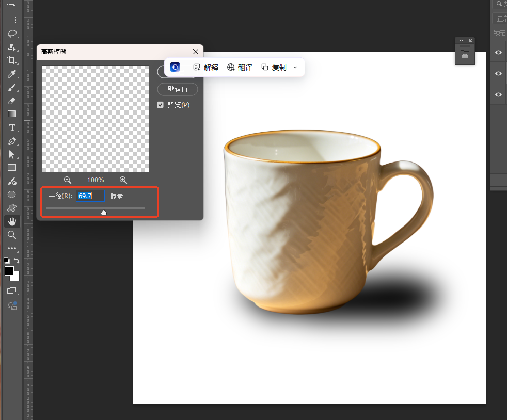Swap foreground and background colors
Screen dimensions: 507x420
coord(17,260)
